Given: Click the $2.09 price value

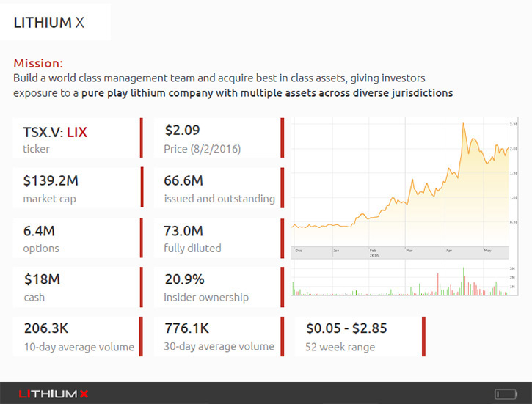Looking at the screenshot, I should (182, 131).
